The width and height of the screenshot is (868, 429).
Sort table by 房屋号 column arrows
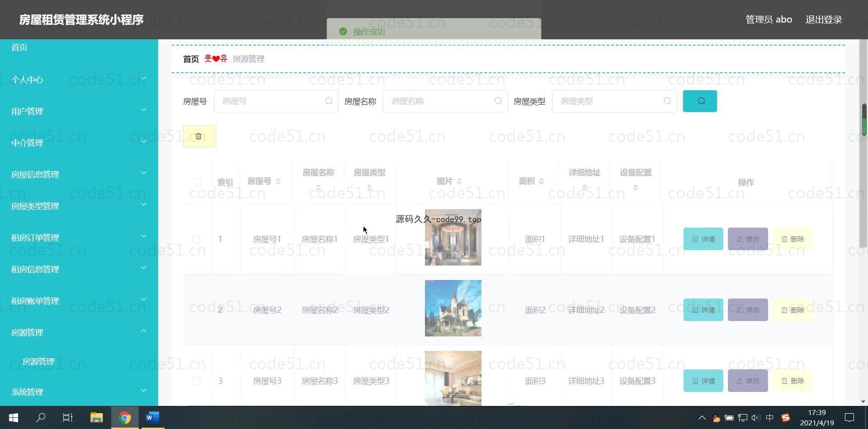[x=278, y=181]
